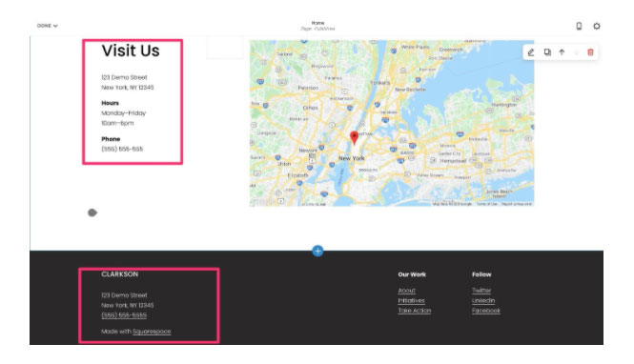Delete the section with the red trash icon
This screenshot has width=634, height=364.
(590, 52)
